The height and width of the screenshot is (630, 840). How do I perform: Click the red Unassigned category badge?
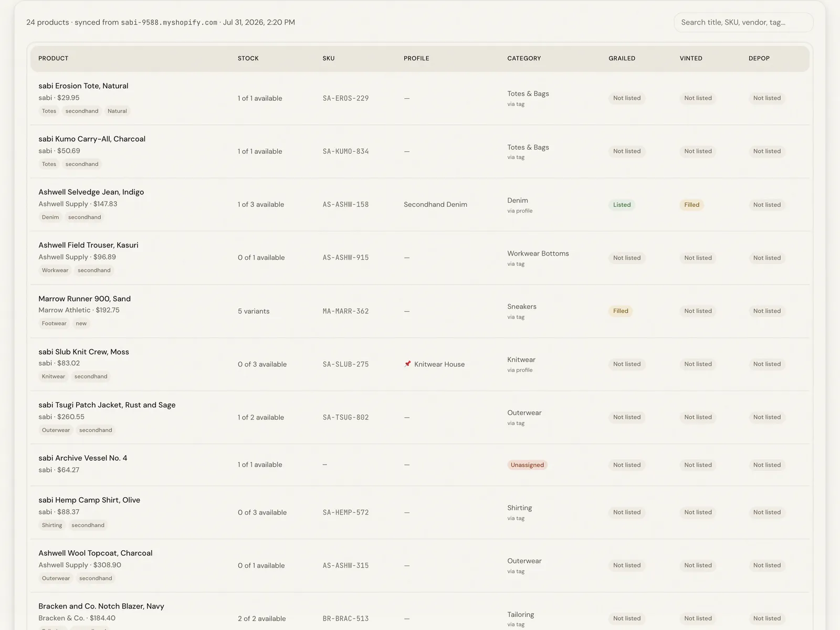527,465
